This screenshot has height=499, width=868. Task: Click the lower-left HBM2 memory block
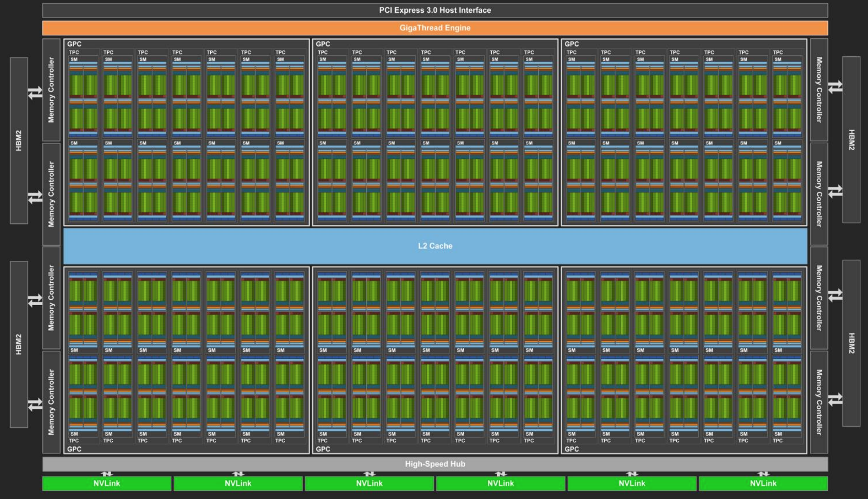tap(19, 344)
